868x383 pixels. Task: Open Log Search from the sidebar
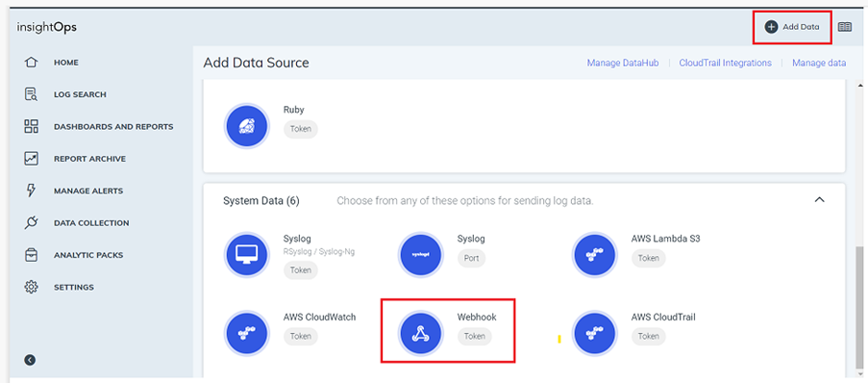(80, 94)
